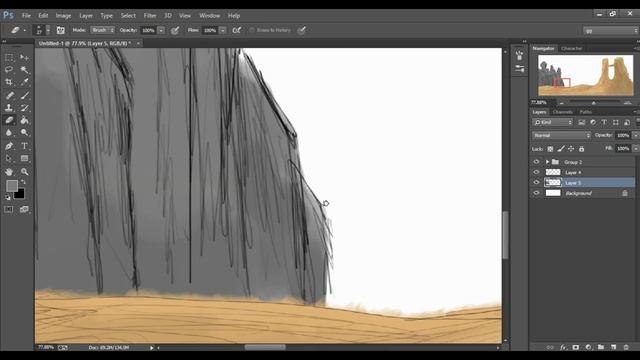Expand the Group 2 folder
This screenshot has height=360, width=640.
547,162
